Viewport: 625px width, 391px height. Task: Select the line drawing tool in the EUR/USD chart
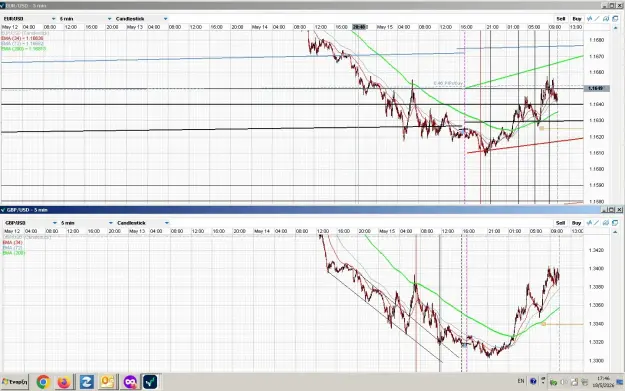coord(597,19)
